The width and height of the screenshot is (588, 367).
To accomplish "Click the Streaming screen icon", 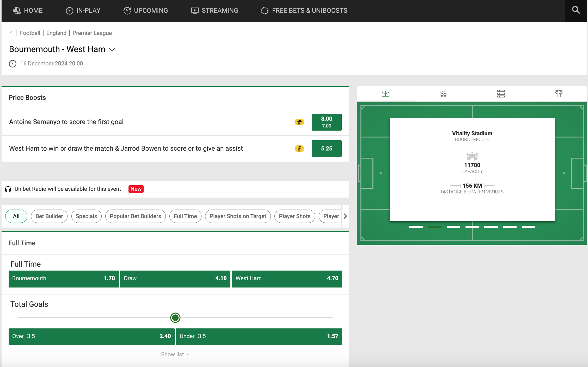I will pos(195,11).
